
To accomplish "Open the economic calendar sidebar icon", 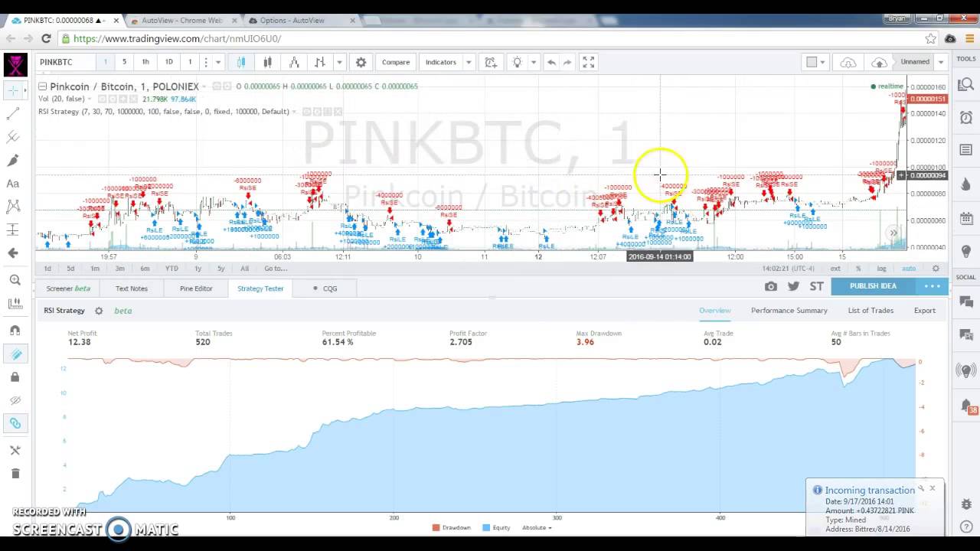I will (x=966, y=219).
